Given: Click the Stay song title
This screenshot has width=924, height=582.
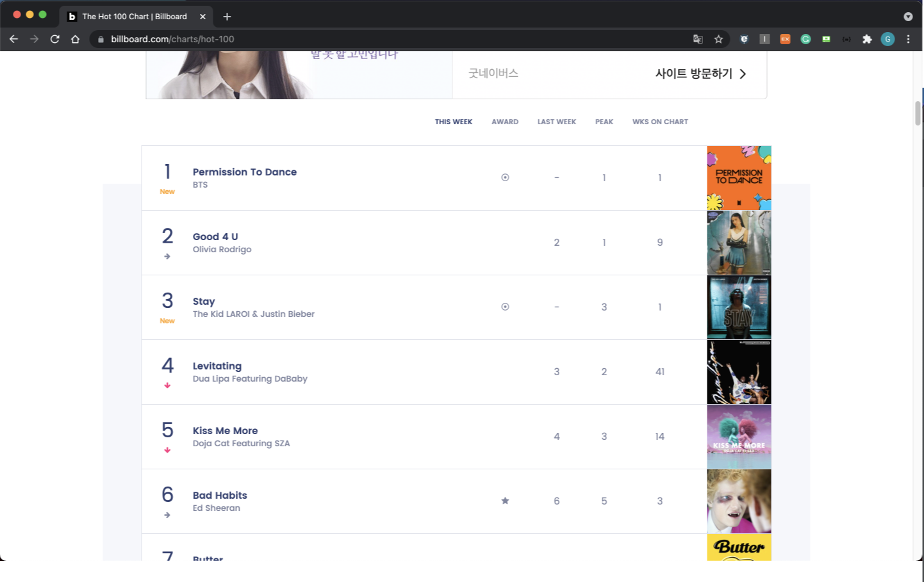Looking at the screenshot, I should [x=204, y=302].
